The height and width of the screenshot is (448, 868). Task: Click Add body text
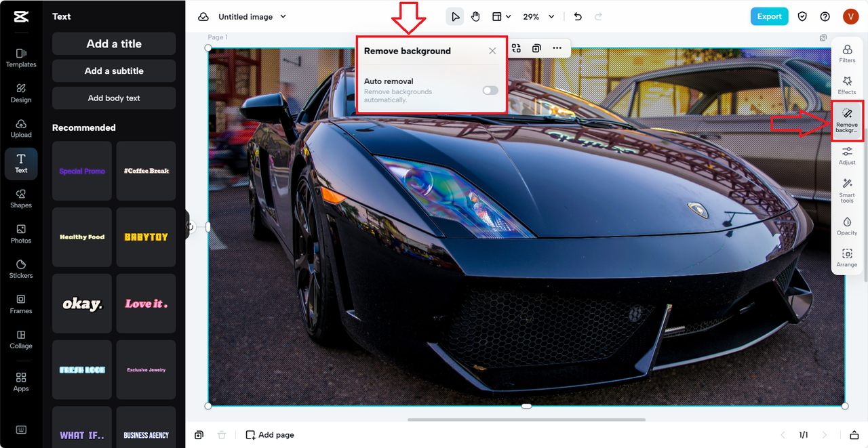click(x=114, y=98)
